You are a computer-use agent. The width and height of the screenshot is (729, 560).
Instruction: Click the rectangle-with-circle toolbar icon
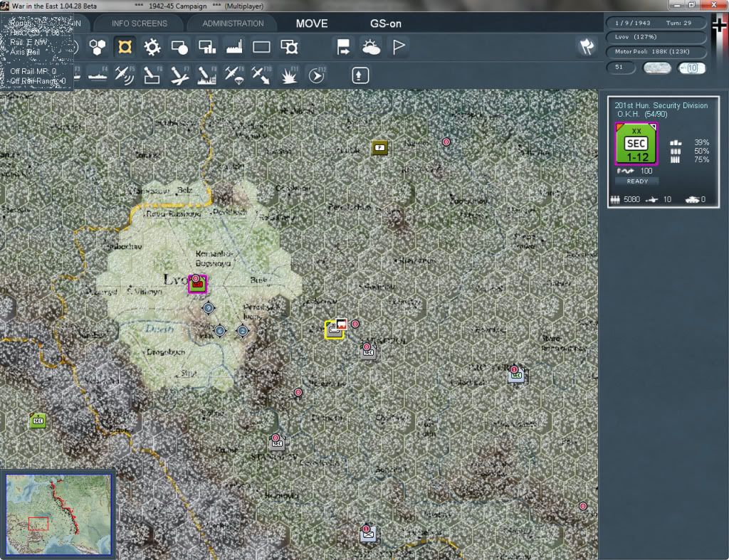[x=179, y=47]
